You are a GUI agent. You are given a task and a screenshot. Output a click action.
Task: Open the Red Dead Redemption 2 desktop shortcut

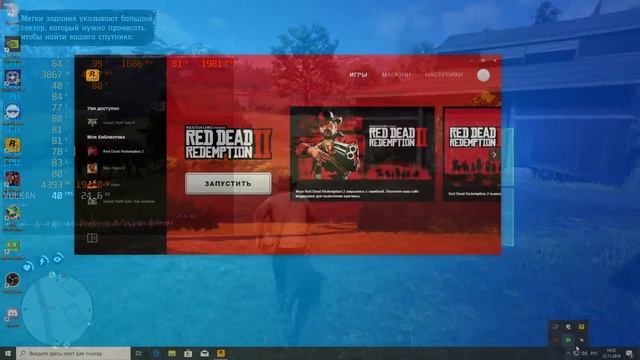12,179
